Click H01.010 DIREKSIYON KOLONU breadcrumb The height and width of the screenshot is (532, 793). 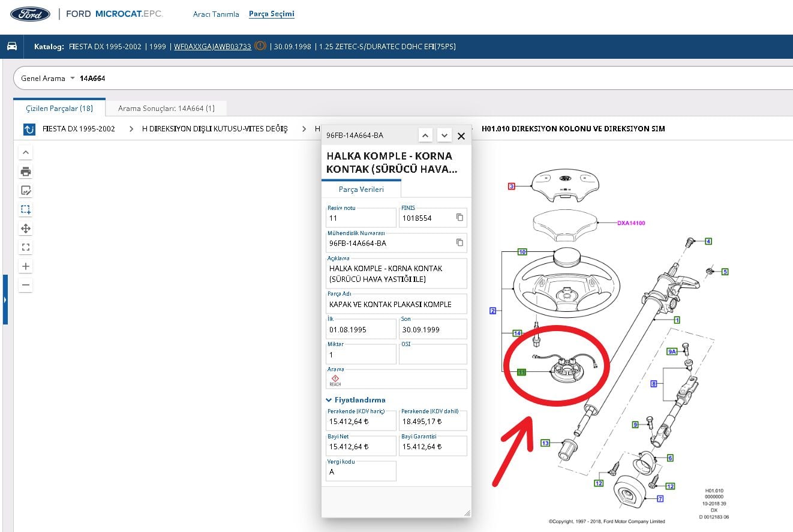(573, 129)
